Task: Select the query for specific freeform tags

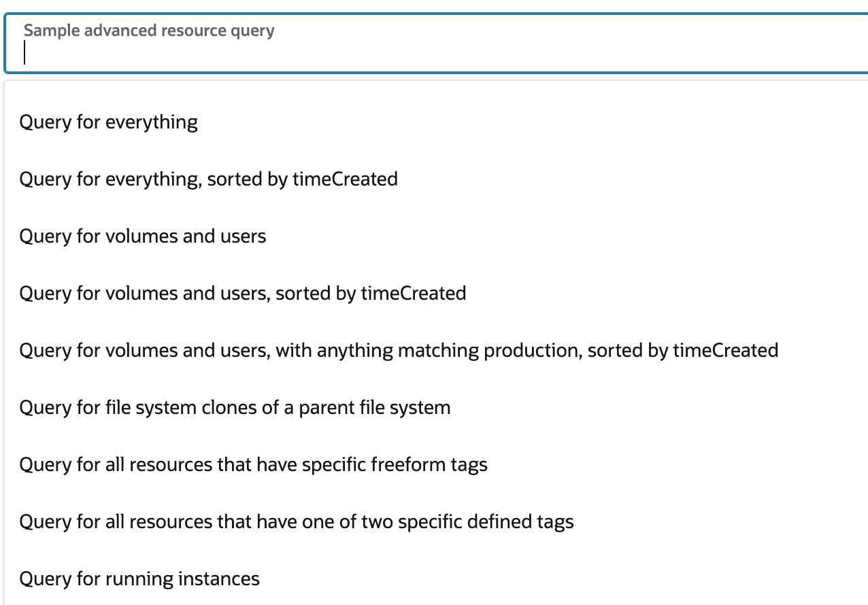Action: pyautogui.click(x=253, y=464)
